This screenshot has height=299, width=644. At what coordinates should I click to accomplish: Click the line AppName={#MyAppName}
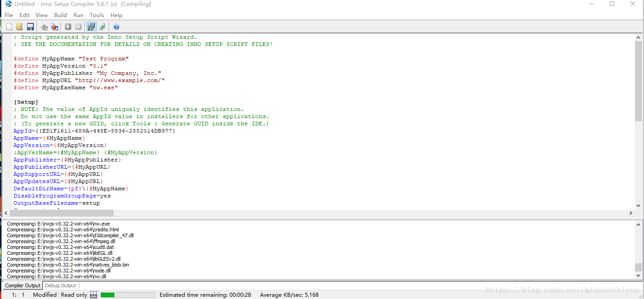pos(49,138)
